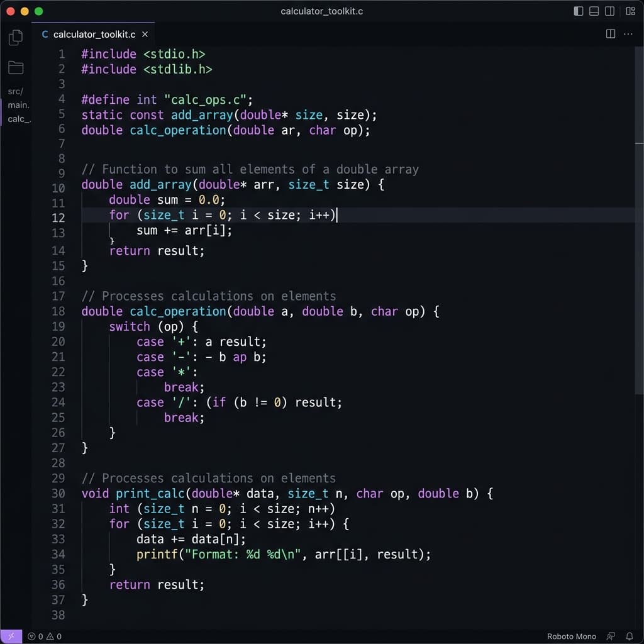Open the Explorer files icon in activity bar
The image size is (644, 644).
tap(16, 37)
